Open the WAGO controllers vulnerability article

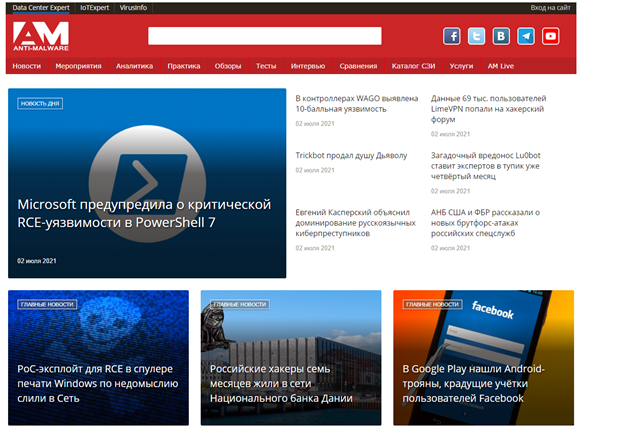[x=357, y=103]
